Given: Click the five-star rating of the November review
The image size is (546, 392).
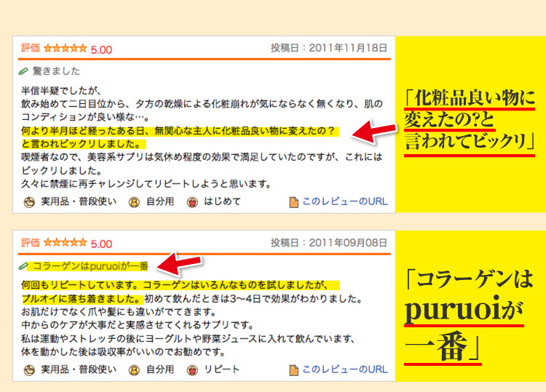Looking at the screenshot, I should [65, 49].
